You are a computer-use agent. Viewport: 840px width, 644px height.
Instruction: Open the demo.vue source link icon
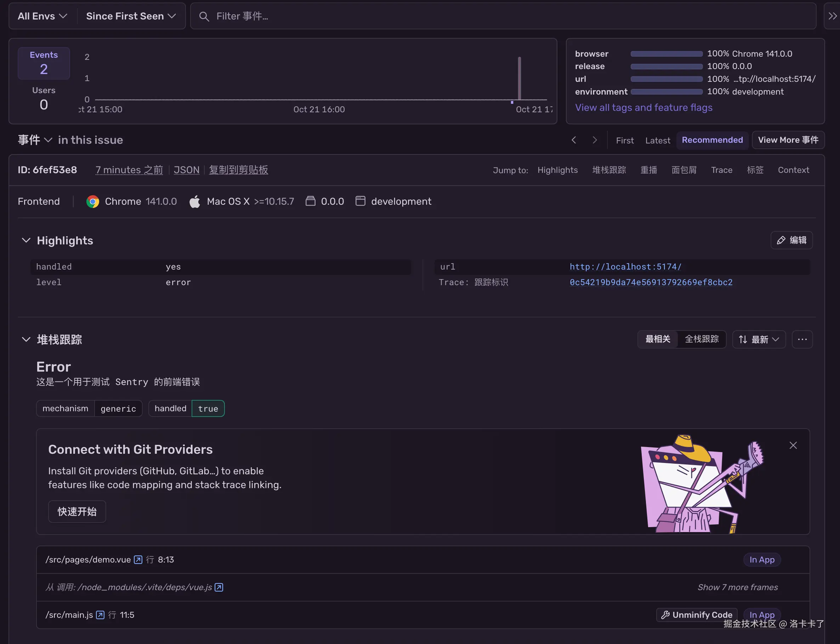click(138, 560)
